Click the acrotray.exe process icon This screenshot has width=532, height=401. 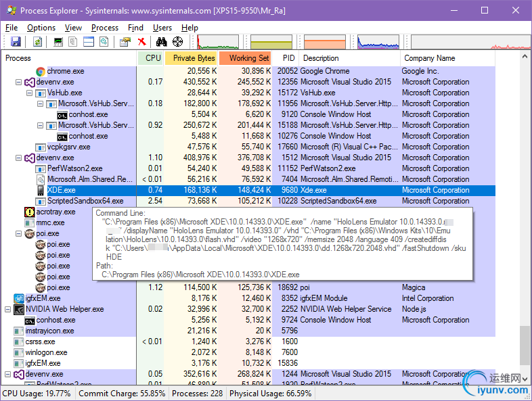[x=30, y=212]
